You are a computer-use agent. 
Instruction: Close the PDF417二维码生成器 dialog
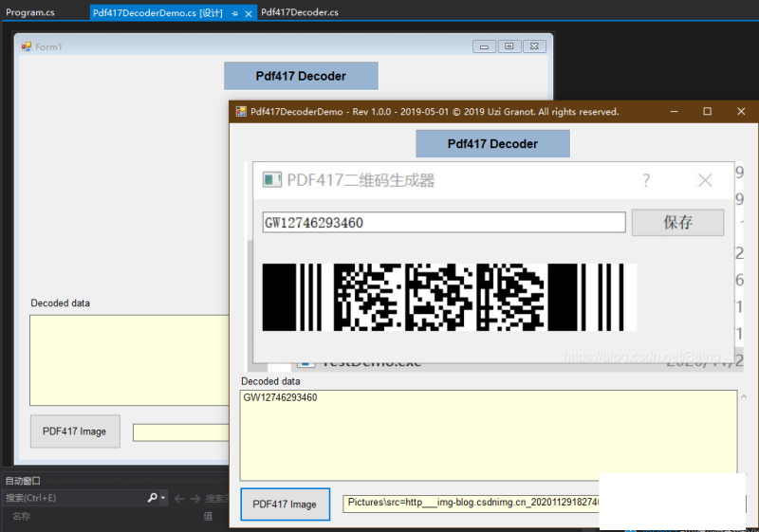click(705, 180)
